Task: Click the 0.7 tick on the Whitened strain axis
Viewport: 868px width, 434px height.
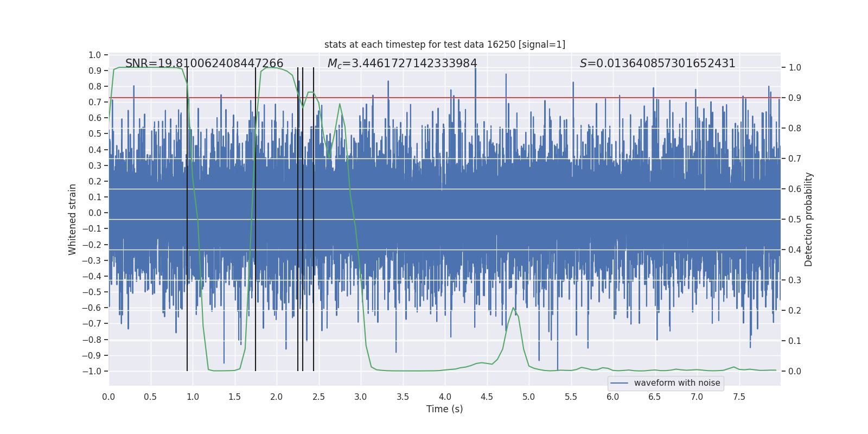Action: coord(95,102)
